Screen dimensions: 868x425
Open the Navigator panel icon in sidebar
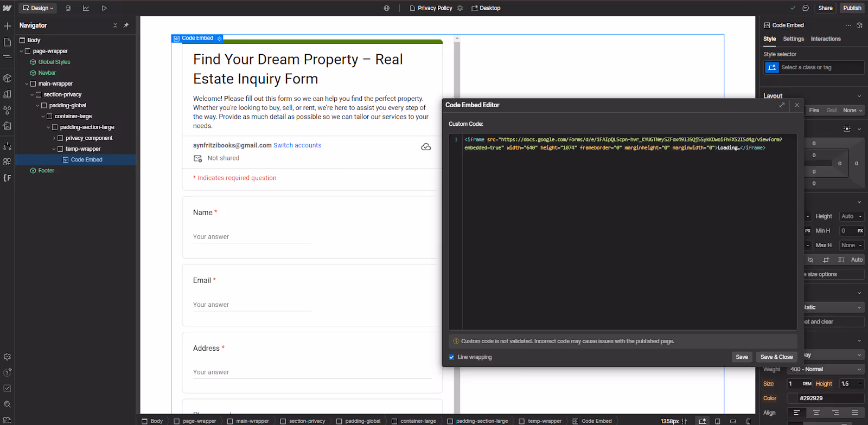pos(8,57)
